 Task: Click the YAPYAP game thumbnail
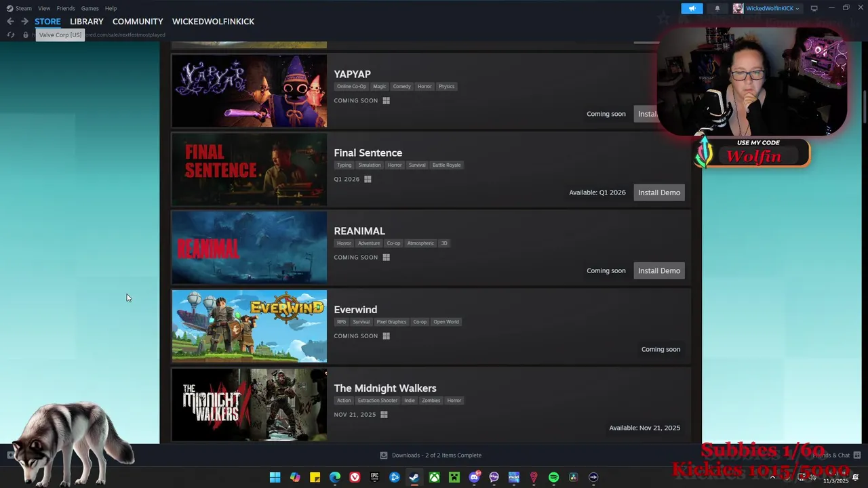tap(250, 91)
